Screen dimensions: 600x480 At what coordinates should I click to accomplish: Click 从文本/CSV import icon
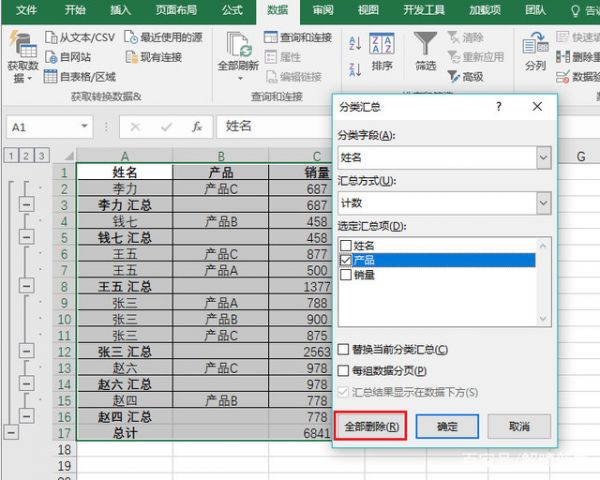[53, 38]
